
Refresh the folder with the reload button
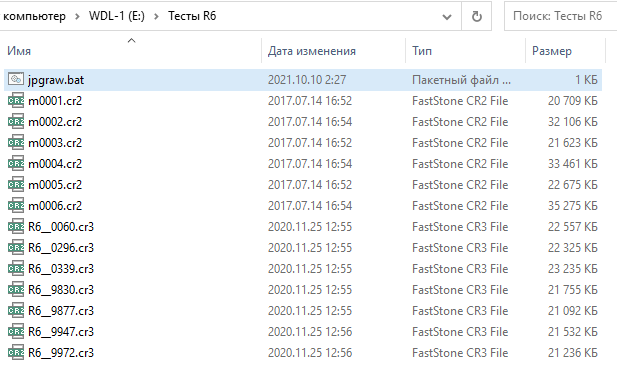477,17
